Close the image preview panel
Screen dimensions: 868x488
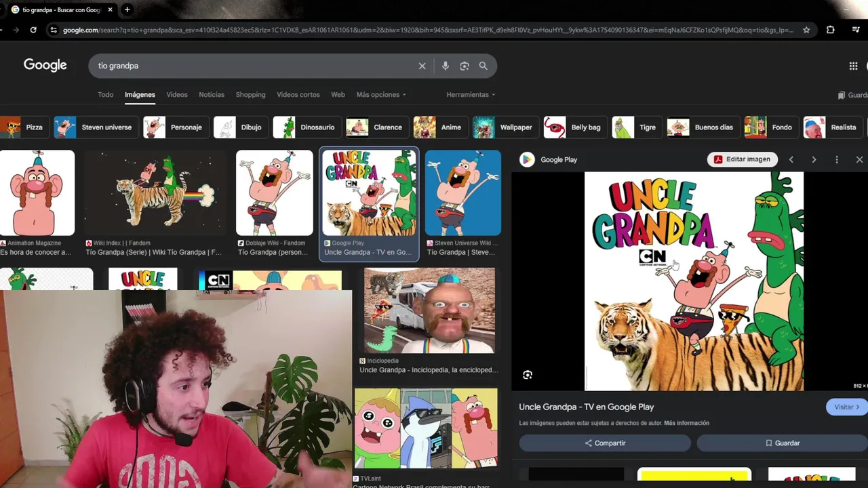[859, 159]
